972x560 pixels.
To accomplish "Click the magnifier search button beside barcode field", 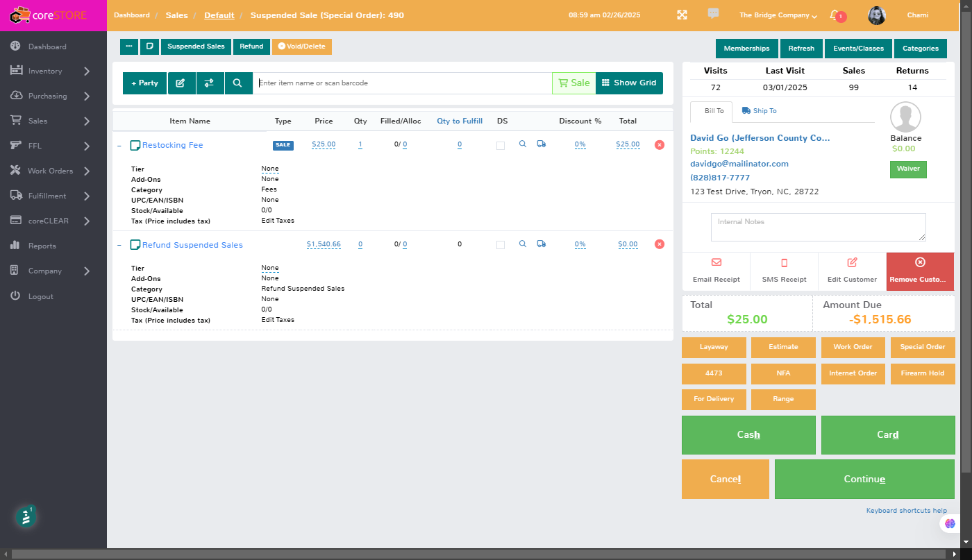I will click(238, 83).
